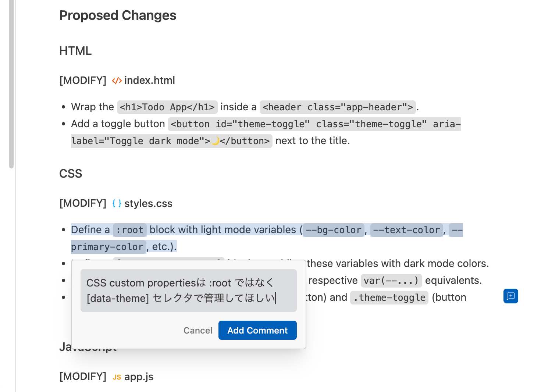Click the var(--...) code snippet

391,281
